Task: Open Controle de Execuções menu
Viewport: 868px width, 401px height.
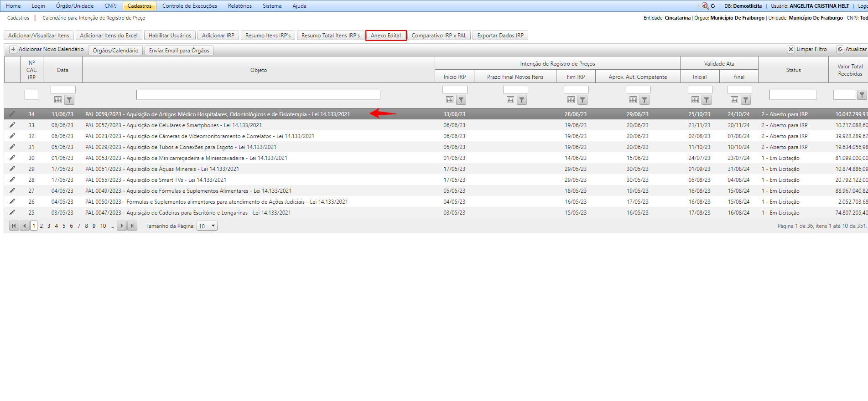Action: click(189, 6)
